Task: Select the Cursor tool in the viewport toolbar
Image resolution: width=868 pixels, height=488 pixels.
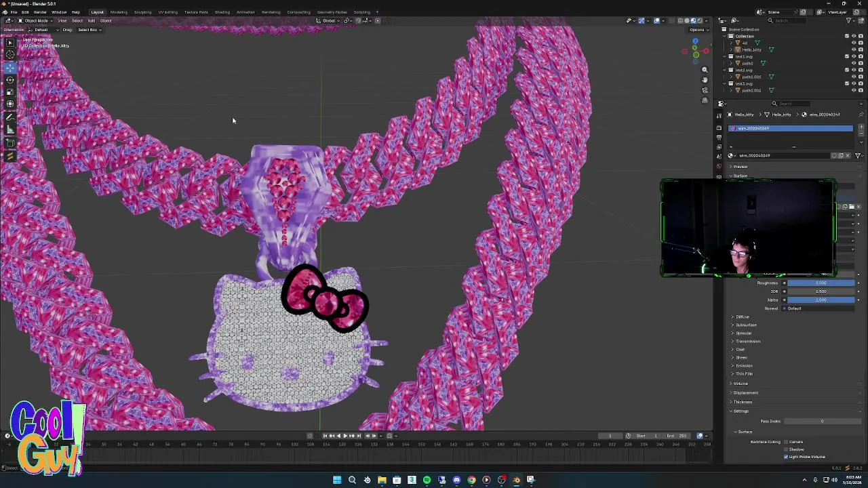Action: point(10,55)
